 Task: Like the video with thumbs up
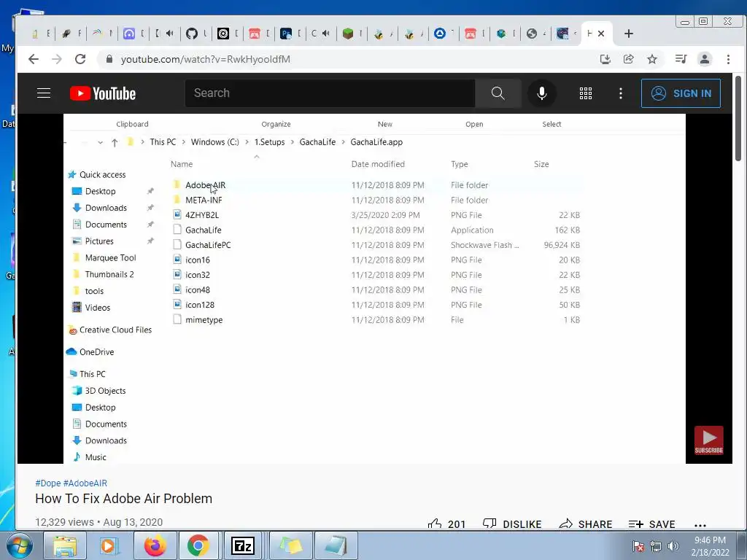447,524
